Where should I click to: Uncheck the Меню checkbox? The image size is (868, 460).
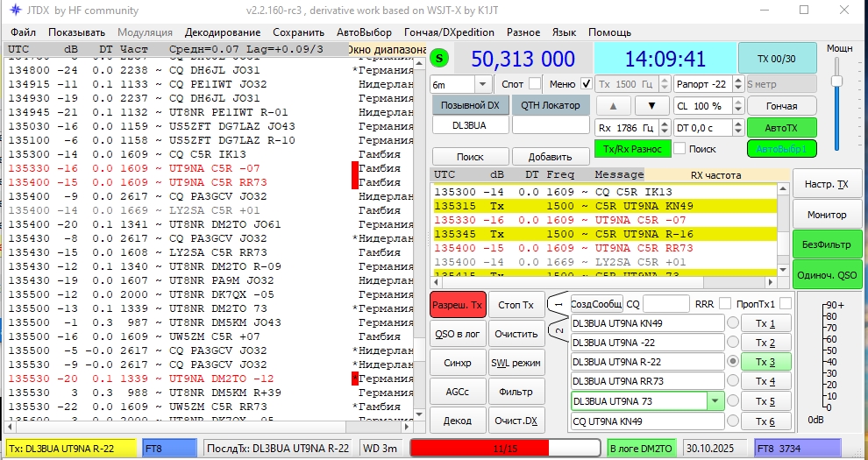tap(586, 84)
